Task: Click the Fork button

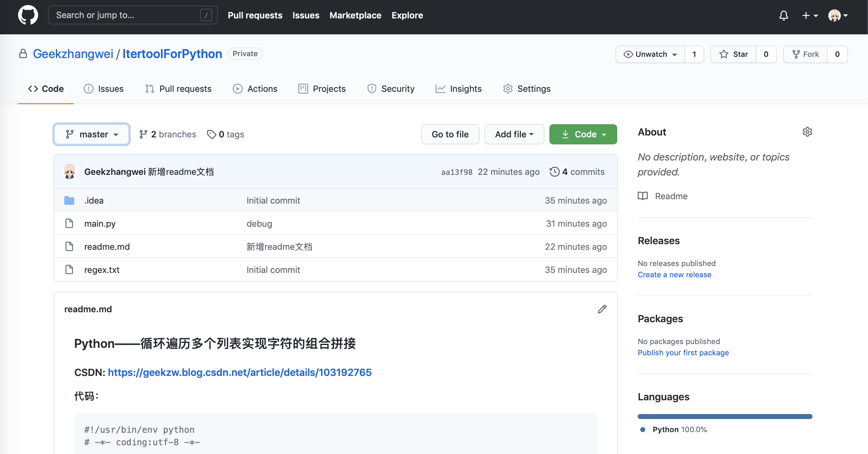Action: point(805,54)
